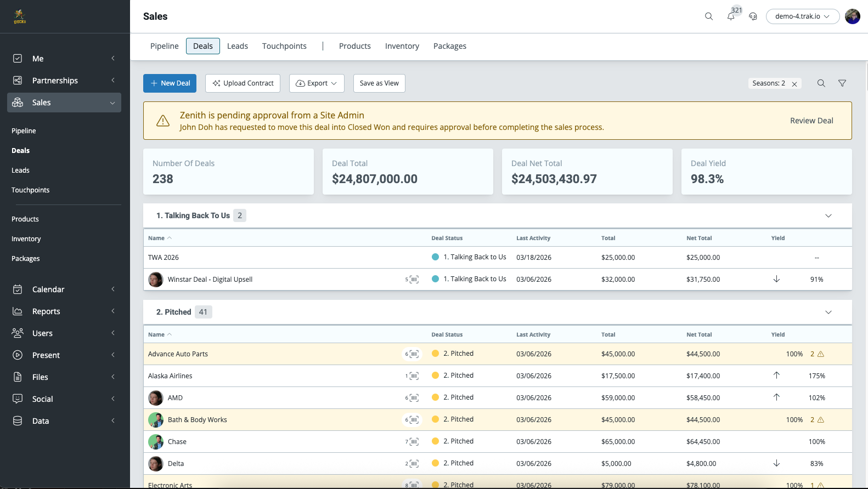
Task: Open the Packages tab
Action: click(450, 46)
